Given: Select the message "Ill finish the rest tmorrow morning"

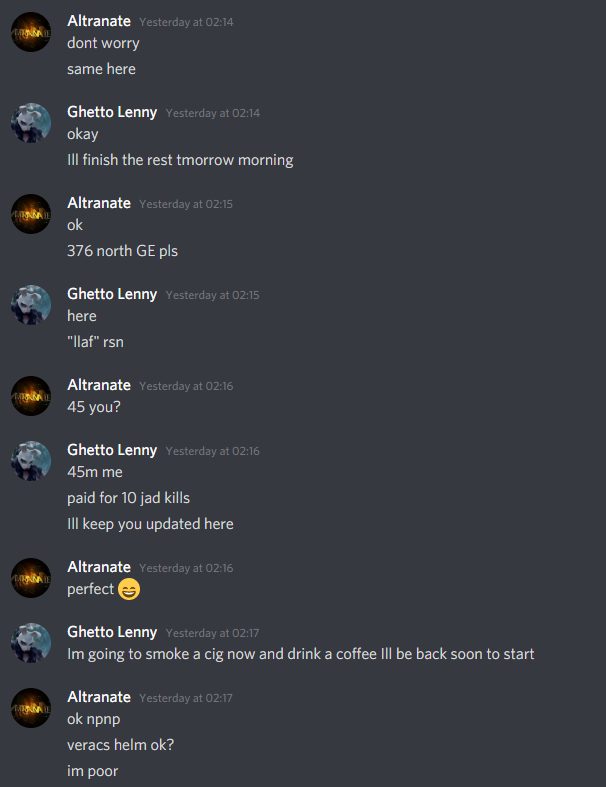Looking at the screenshot, I should point(180,160).
